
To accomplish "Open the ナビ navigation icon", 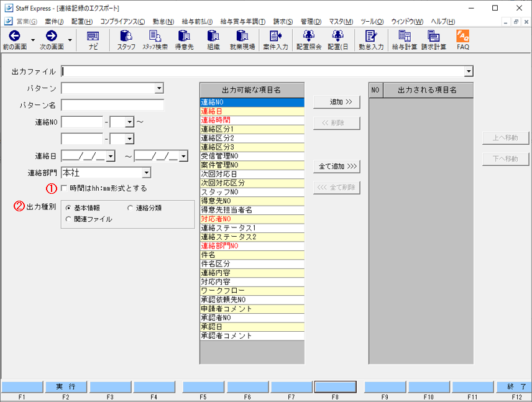I will pyautogui.click(x=93, y=40).
